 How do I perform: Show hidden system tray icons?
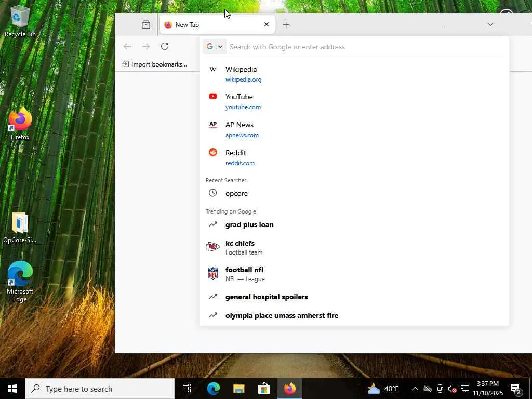click(415, 389)
